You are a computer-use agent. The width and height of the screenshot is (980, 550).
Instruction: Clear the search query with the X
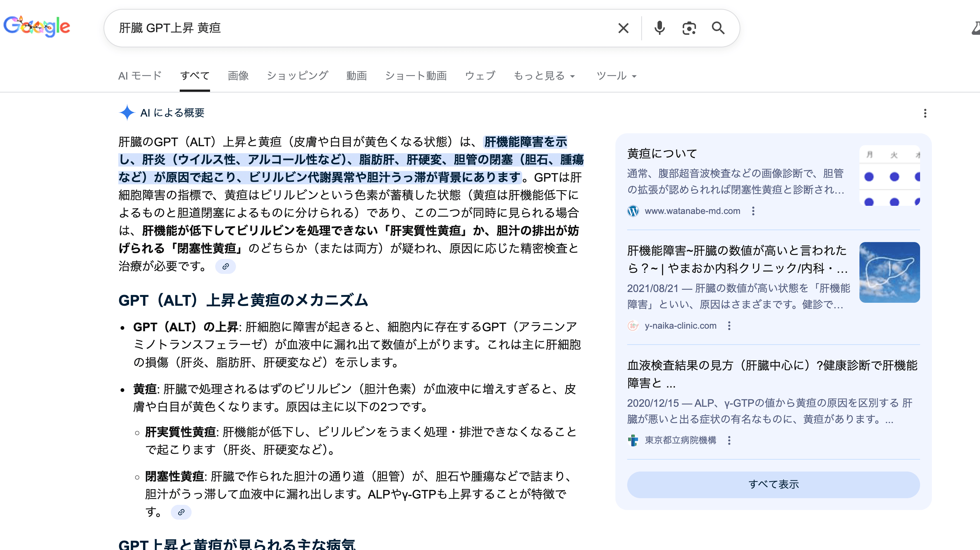click(623, 28)
